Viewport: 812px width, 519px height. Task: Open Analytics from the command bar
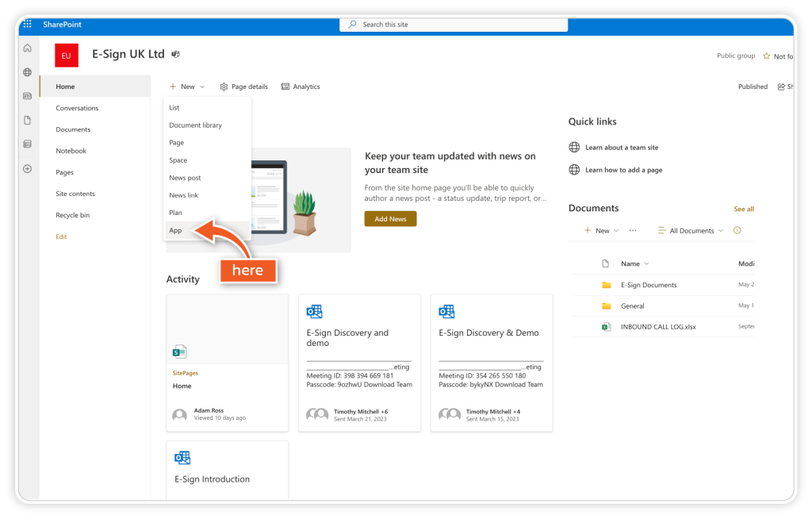click(301, 86)
